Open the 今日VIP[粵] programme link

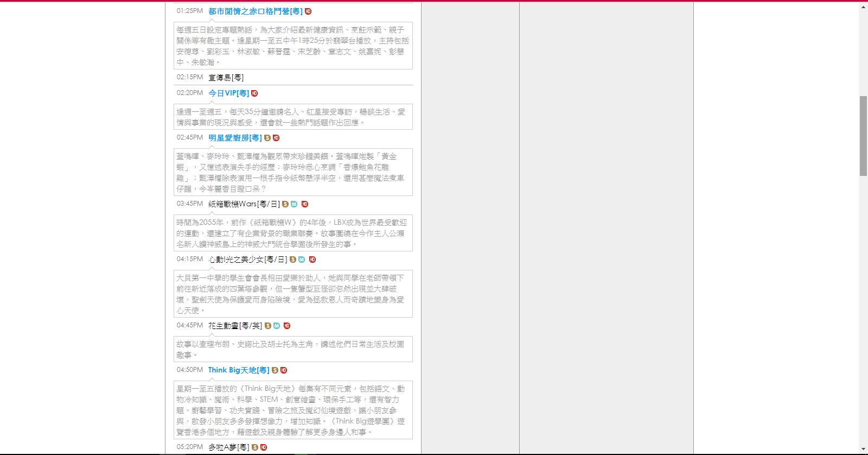(x=228, y=93)
